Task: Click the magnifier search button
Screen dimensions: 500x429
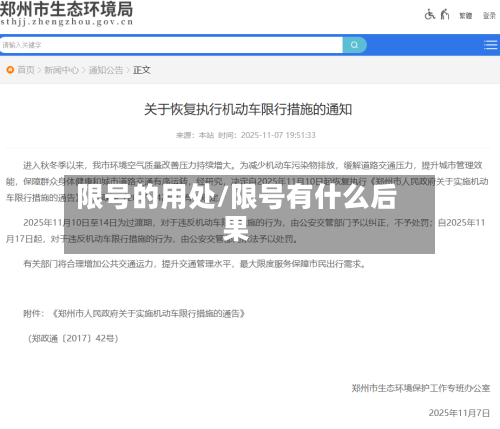Action: [x=355, y=45]
